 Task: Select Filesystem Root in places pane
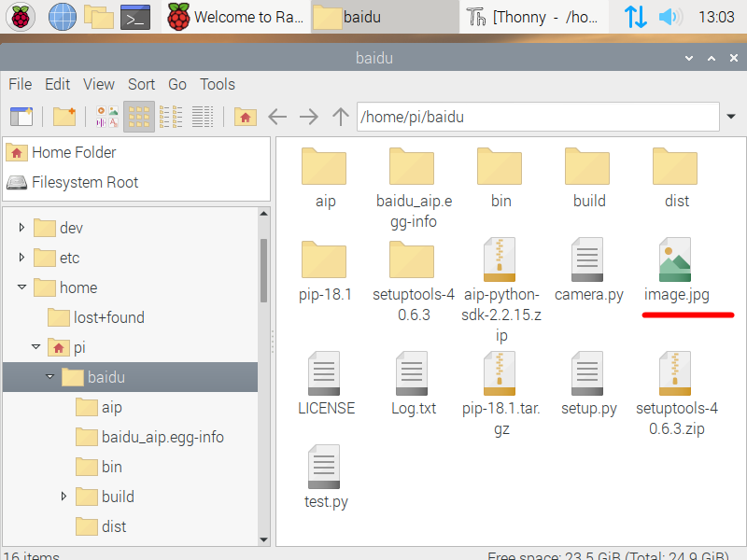point(136,182)
